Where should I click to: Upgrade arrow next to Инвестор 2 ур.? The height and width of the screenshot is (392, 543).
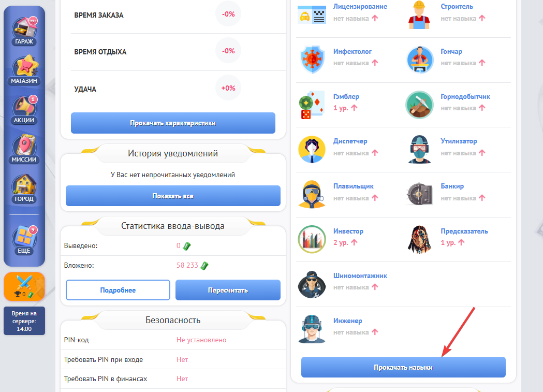click(x=354, y=242)
